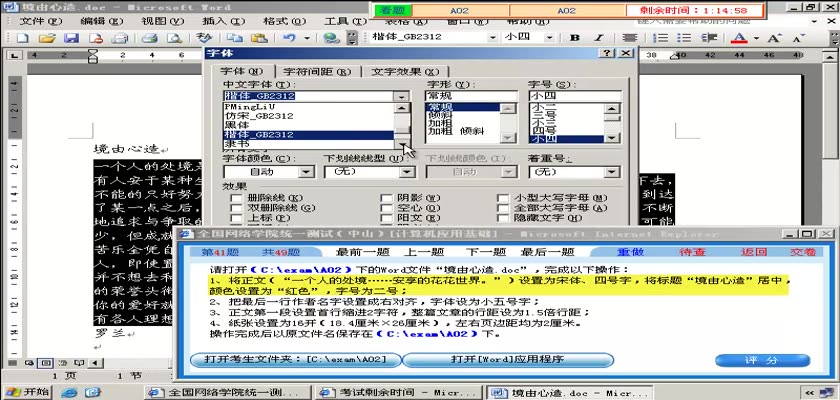Open the 插入 Insert menu

tap(223, 21)
